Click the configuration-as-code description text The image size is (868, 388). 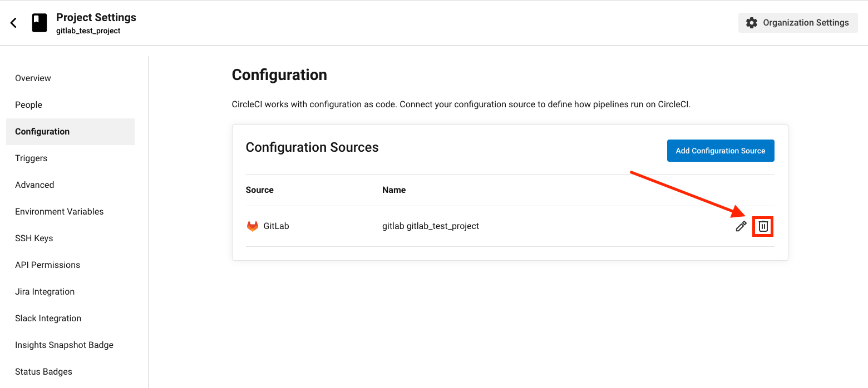pos(461,105)
